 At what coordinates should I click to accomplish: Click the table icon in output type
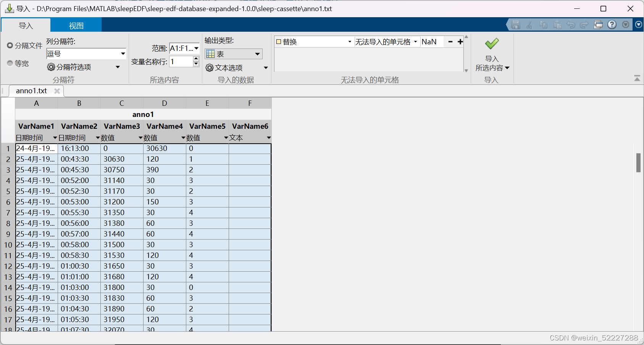(210, 54)
